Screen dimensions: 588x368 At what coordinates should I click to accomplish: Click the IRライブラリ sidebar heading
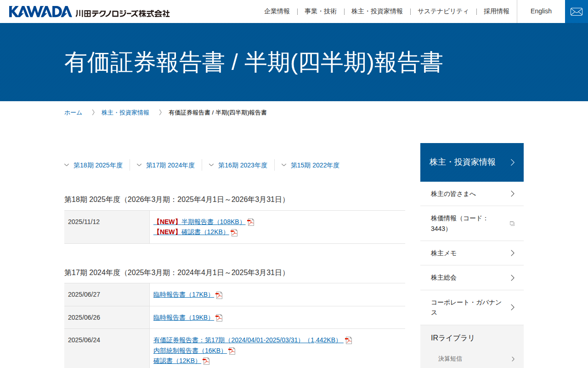453,338
